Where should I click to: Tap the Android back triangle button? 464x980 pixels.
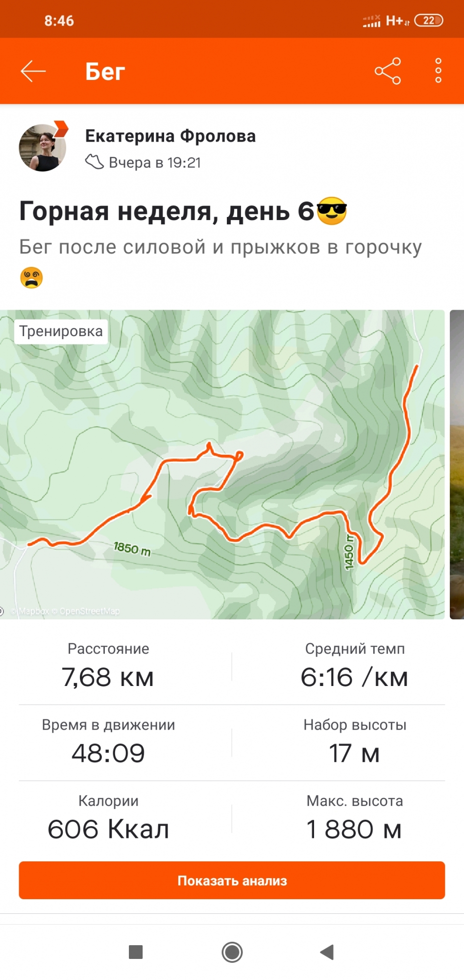click(327, 952)
